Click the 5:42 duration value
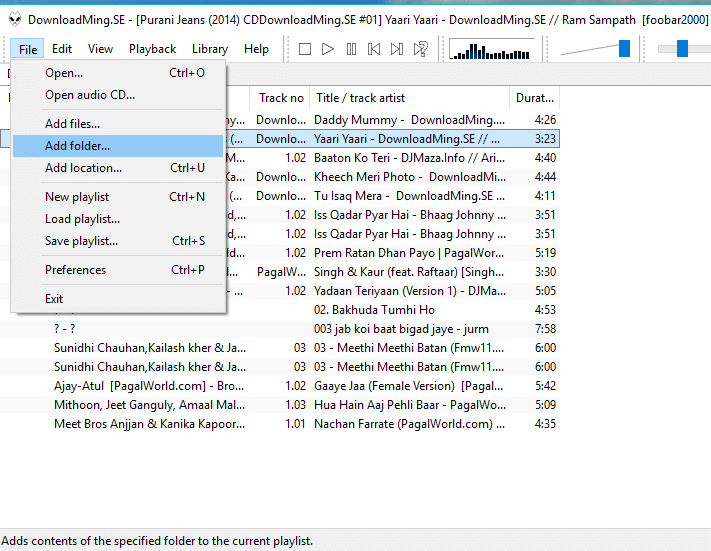The height and width of the screenshot is (551, 711). [545, 386]
